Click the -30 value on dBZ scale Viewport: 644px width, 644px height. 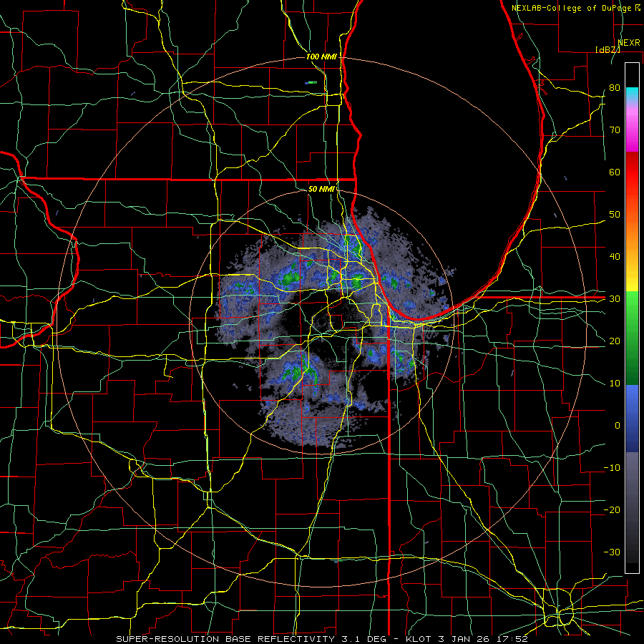pyautogui.click(x=612, y=552)
